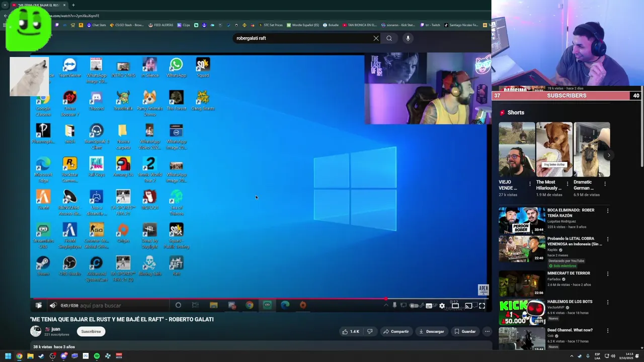Click the Compartir share button
Screen dimensions: 644x362
pos(396,331)
